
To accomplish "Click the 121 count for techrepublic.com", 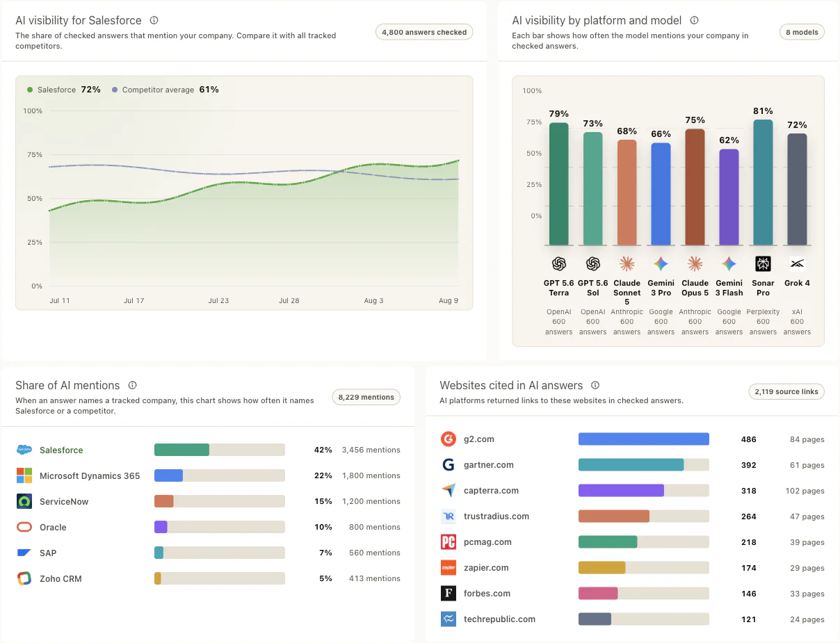I will [749, 619].
